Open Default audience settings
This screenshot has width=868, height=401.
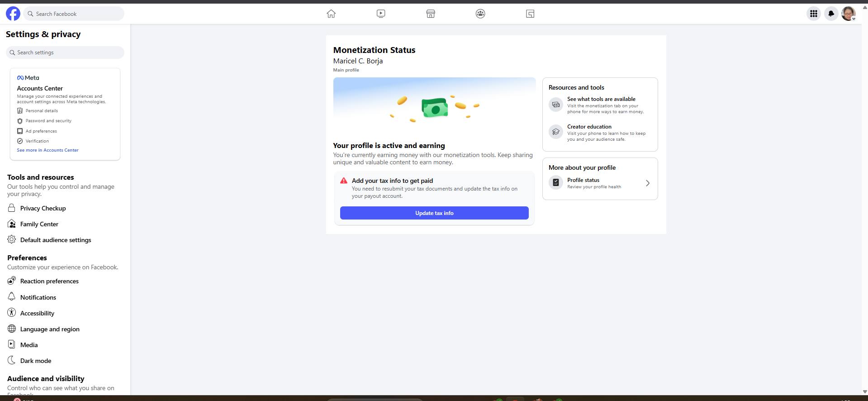(x=56, y=240)
